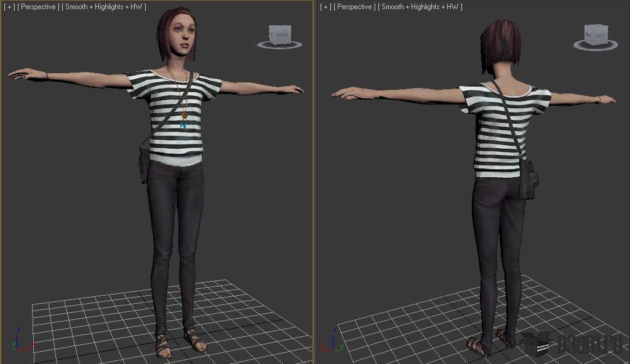This screenshot has height=364, width=630.
Task: Open right viewport Smooth + Highlights shading menu
Action: click(420, 7)
